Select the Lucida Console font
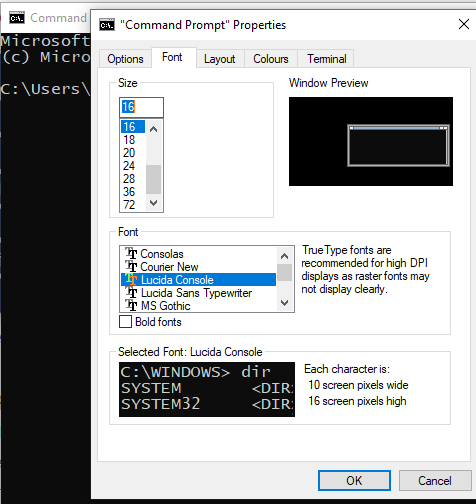The image size is (476, 504). (x=198, y=280)
